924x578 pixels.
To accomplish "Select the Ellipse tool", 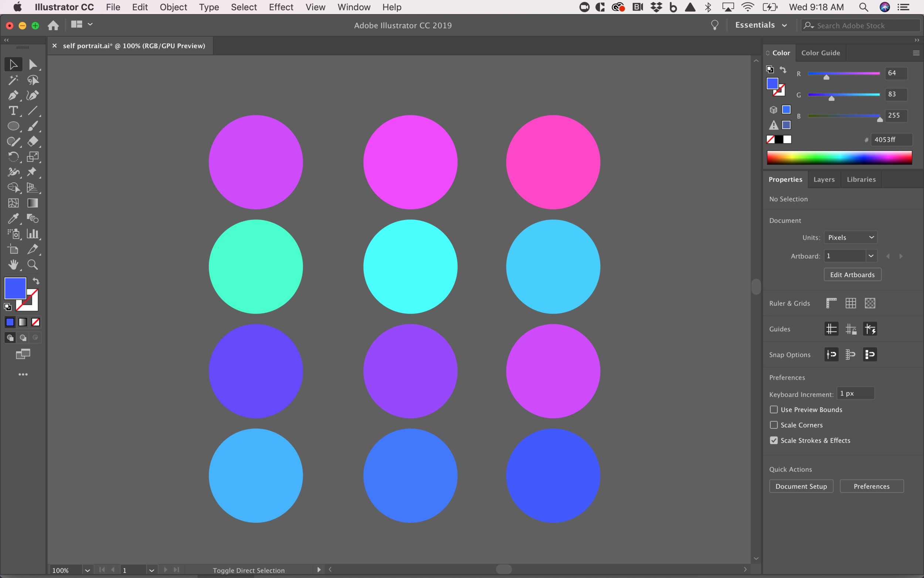I will point(13,126).
